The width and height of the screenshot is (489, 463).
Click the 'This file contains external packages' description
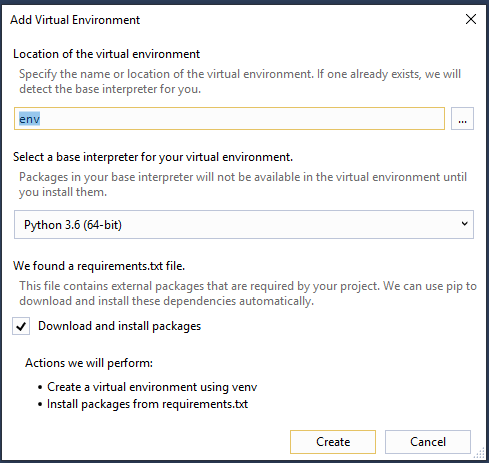(x=248, y=293)
